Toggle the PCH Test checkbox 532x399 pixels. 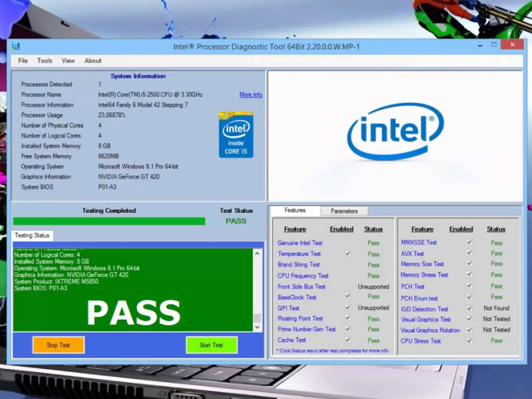coord(469,286)
